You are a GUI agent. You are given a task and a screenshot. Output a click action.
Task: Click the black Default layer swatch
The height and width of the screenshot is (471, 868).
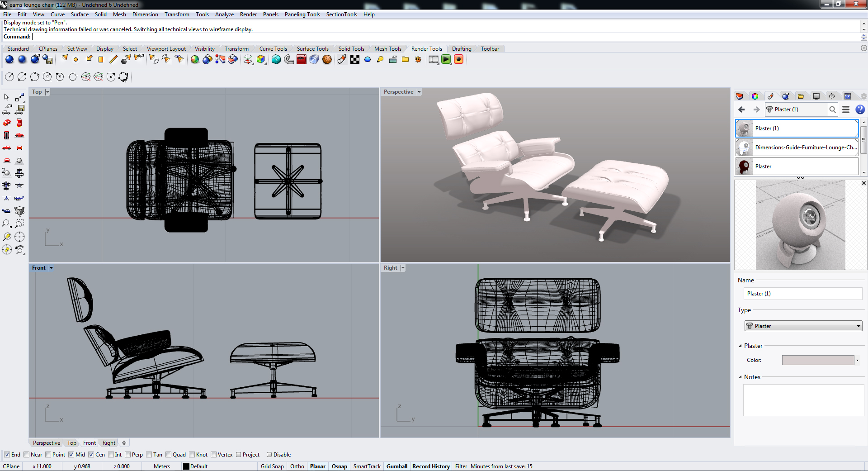tap(186, 466)
